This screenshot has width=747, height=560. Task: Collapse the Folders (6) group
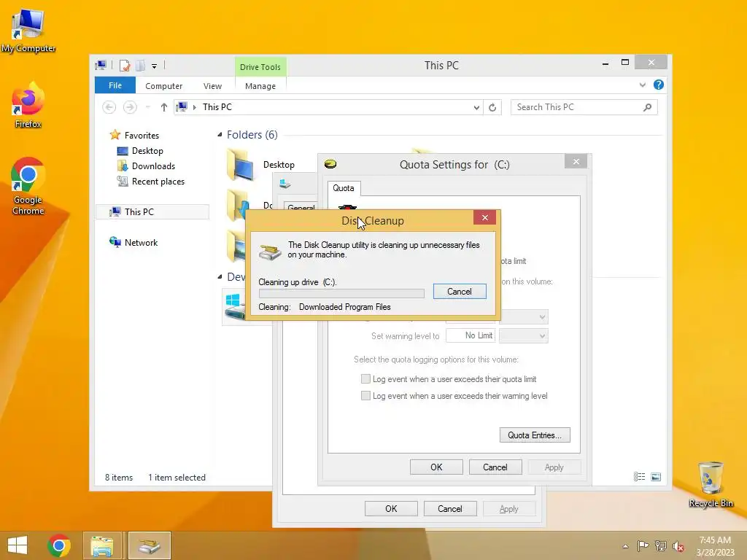pyautogui.click(x=220, y=135)
